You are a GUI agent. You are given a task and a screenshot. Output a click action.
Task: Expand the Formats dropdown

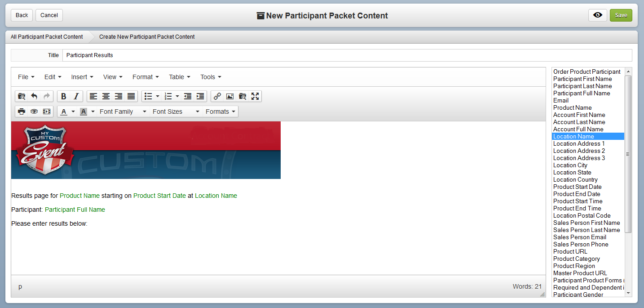click(x=221, y=112)
